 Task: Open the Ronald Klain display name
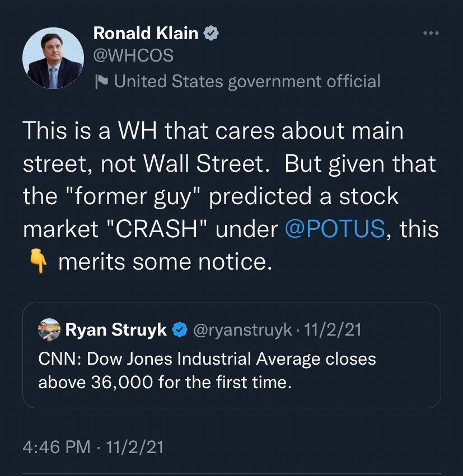(x=146, y=33)
